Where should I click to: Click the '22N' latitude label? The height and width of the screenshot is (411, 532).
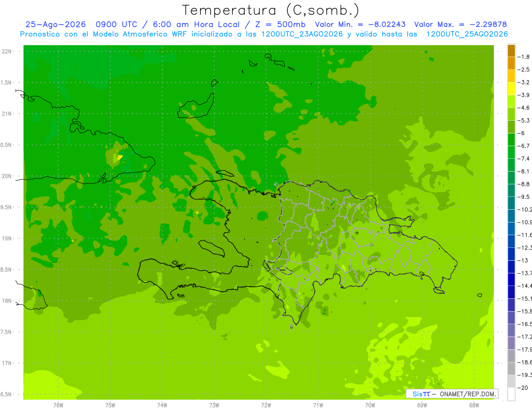tap(8, 51)
